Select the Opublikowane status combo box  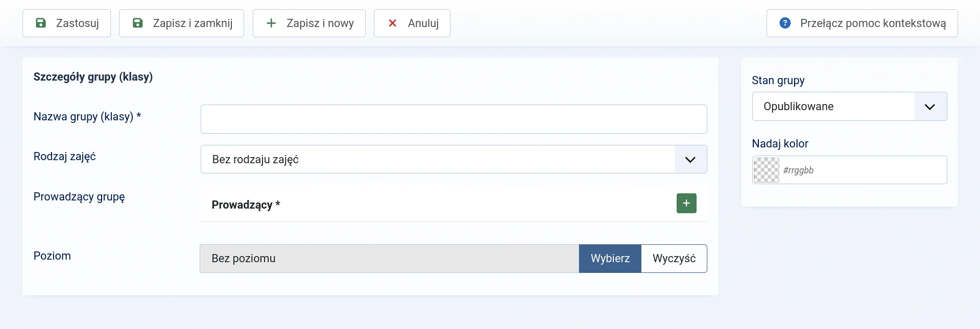coord(849,106)
